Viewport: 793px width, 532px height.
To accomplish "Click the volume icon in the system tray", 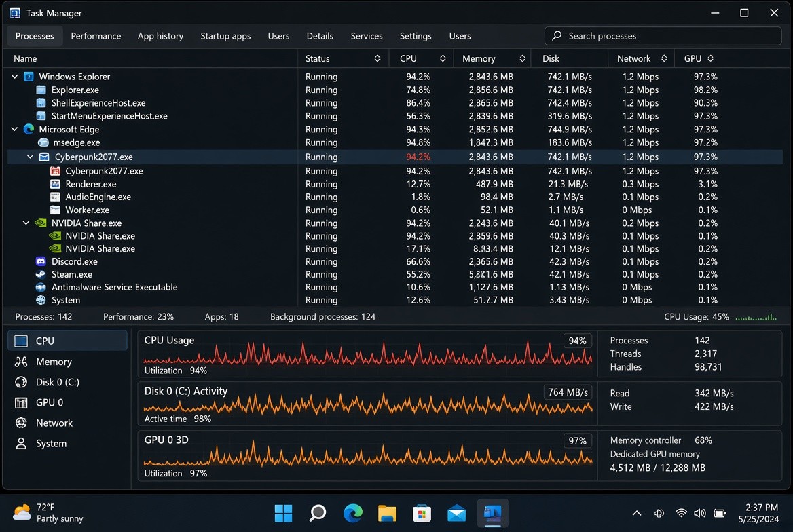I will [x=700, y=513].
